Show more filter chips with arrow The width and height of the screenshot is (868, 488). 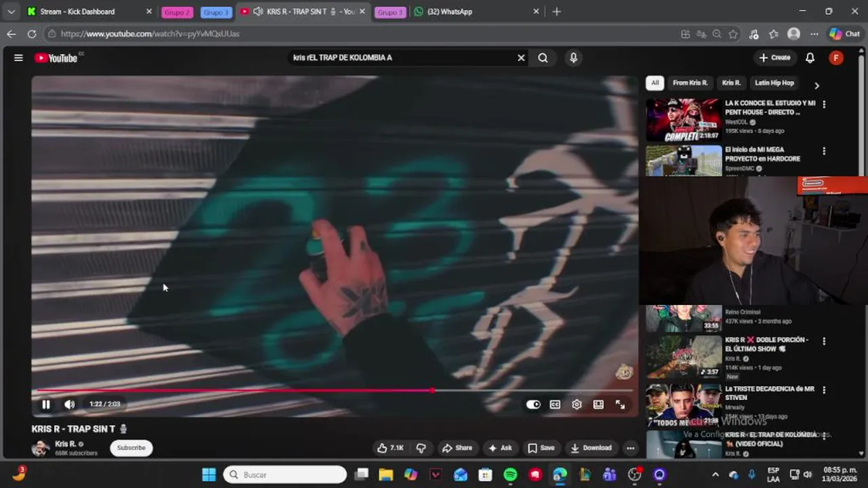point(816,85)
